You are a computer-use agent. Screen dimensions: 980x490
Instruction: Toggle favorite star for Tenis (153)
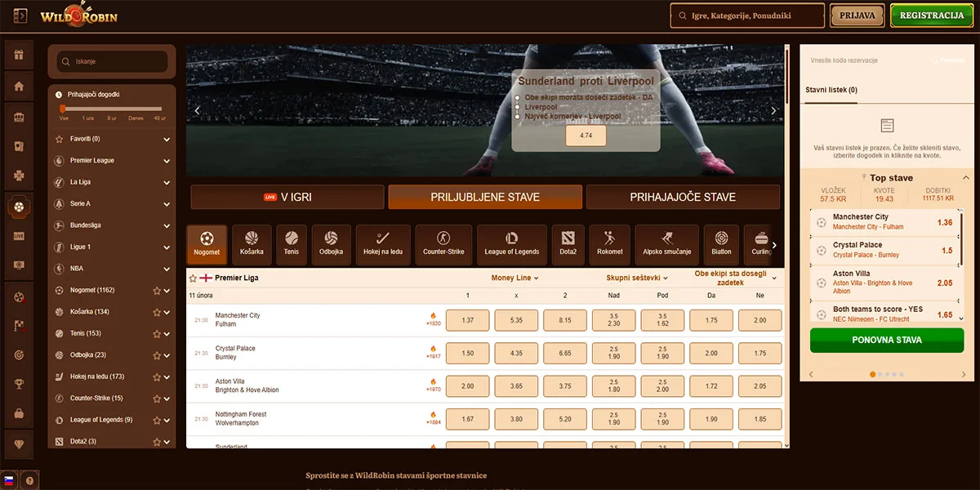click(157, 333)
